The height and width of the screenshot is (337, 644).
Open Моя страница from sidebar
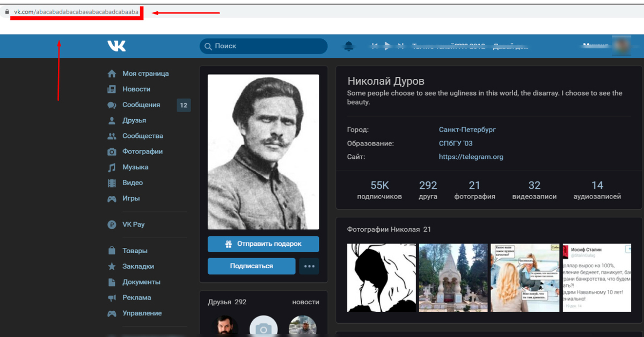tap(145, 74)
